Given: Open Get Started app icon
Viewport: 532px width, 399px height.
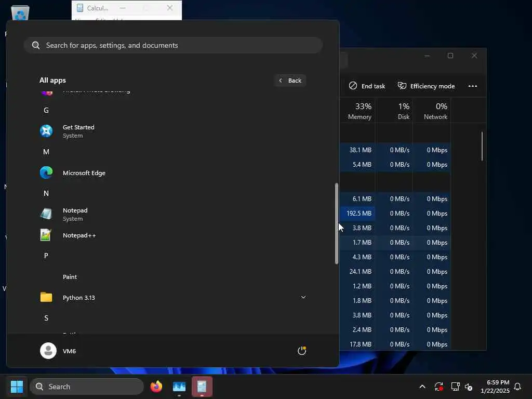Looking at the screenshot, I should tap(46, 131).
